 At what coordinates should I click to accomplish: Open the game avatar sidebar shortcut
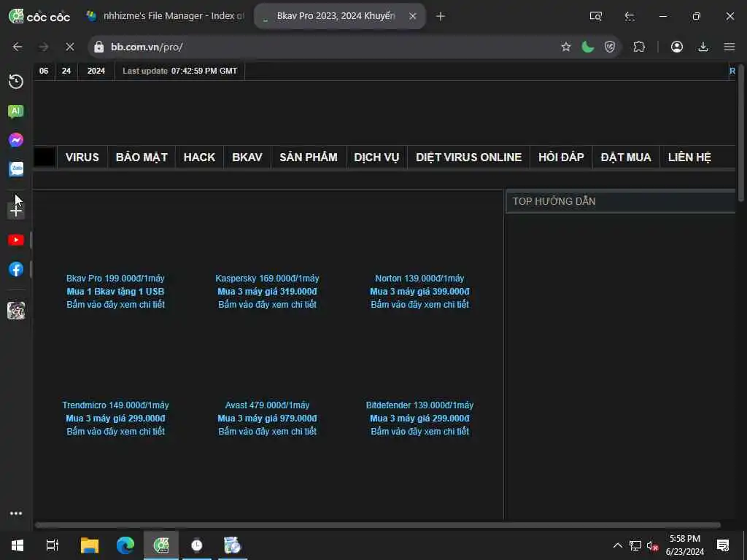[16, 311]
